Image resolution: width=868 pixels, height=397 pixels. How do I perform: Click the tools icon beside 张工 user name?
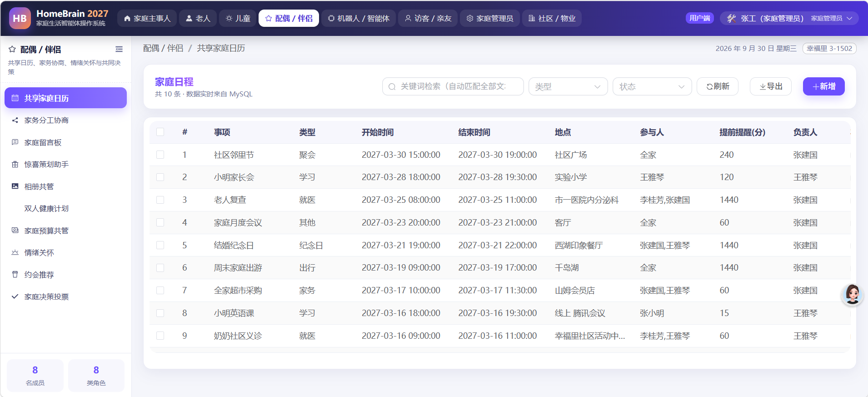pos(731,18)
